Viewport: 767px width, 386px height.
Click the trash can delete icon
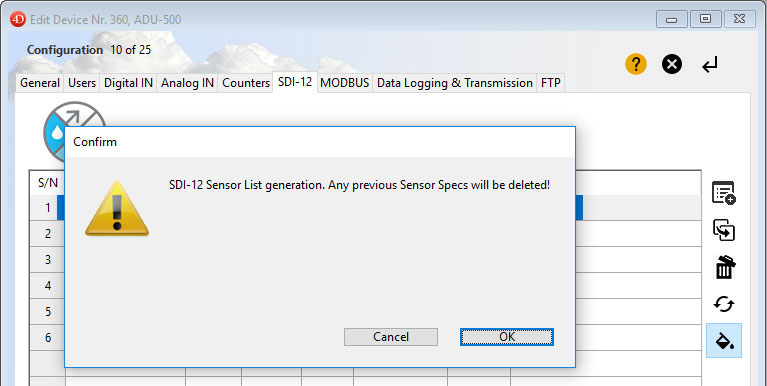[x=724, y=267]
